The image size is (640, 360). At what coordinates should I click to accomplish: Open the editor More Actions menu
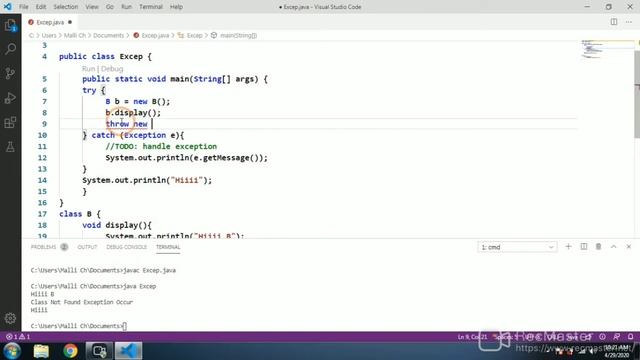pyautogui.click(x=629, y=22)
